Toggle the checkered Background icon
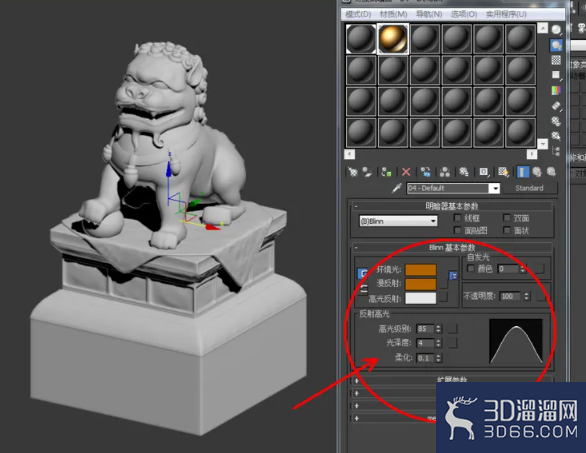586x453 pixels. pyautogui.click(x=556, y=60)
